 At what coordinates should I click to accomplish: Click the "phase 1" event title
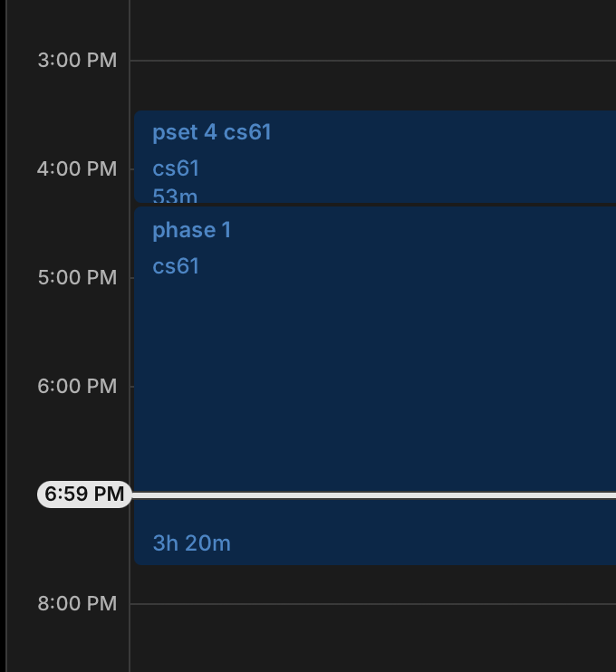(x=192, y=230)
